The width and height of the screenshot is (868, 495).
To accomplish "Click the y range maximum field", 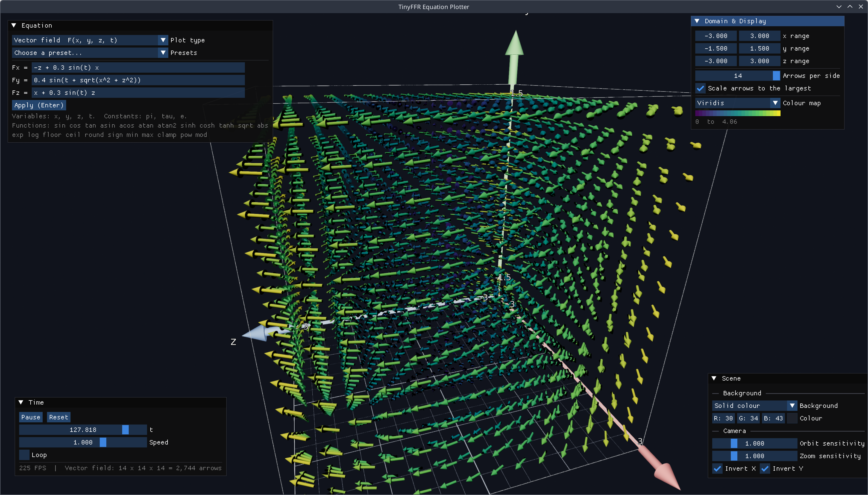I will click(759, 48).
